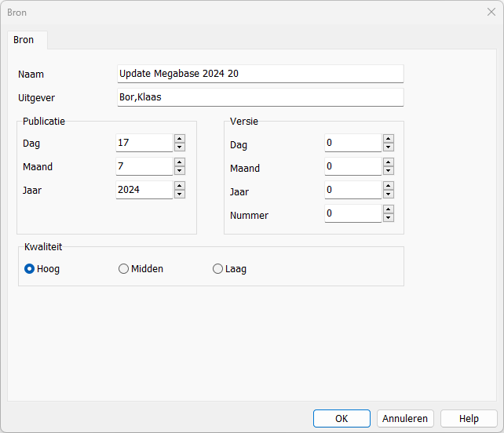Cancel with the Annuleren button
Viewport: 504px width, 433px height.
pos(405,419)
